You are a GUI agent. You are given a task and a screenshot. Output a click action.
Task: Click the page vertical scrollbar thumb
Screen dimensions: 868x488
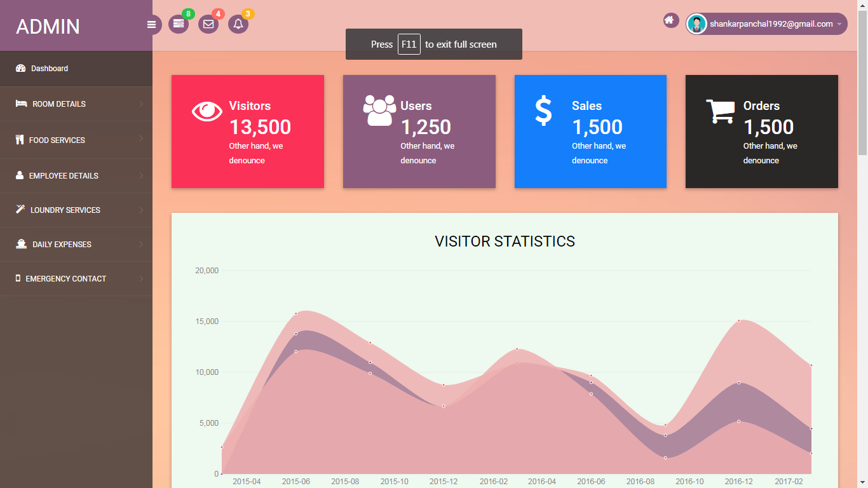click(x=862, y=83)
